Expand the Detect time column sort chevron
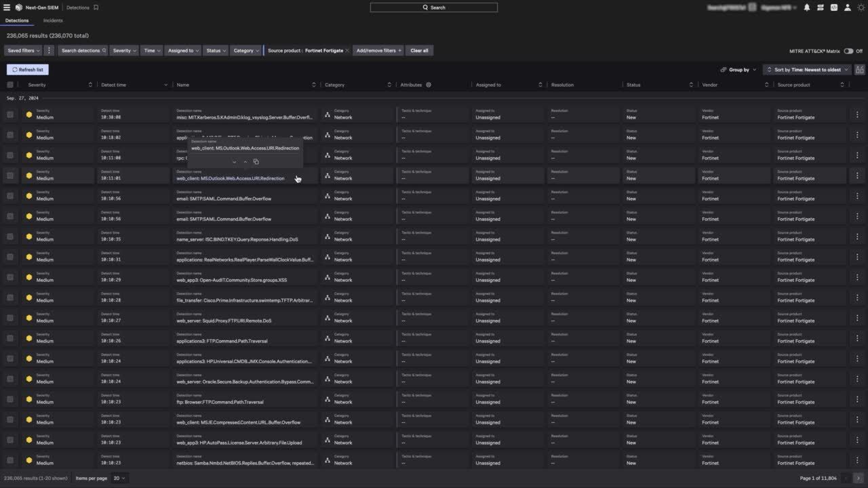The image size is (868, 488). pyautogui.click(x=165, y=85)
